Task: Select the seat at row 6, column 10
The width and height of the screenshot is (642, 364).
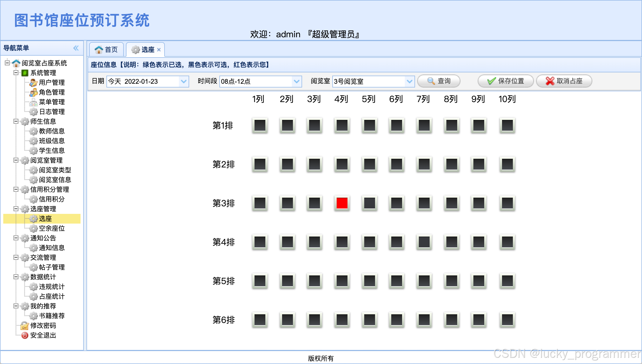Action: click(x=507, y=320)
